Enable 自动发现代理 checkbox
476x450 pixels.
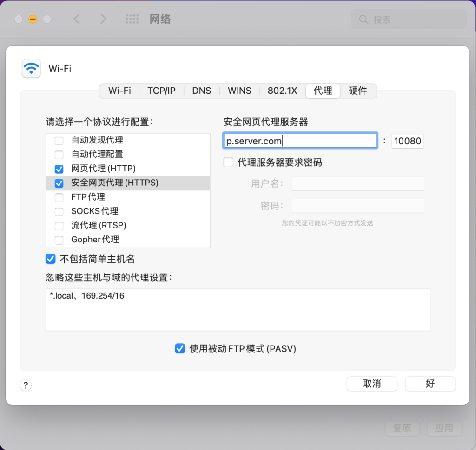(x=59, y=141)
